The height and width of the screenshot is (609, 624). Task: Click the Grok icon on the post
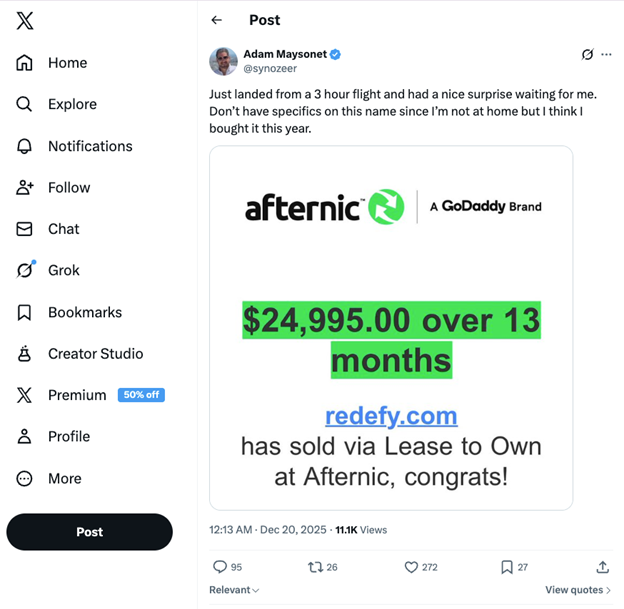coord(588,54)
